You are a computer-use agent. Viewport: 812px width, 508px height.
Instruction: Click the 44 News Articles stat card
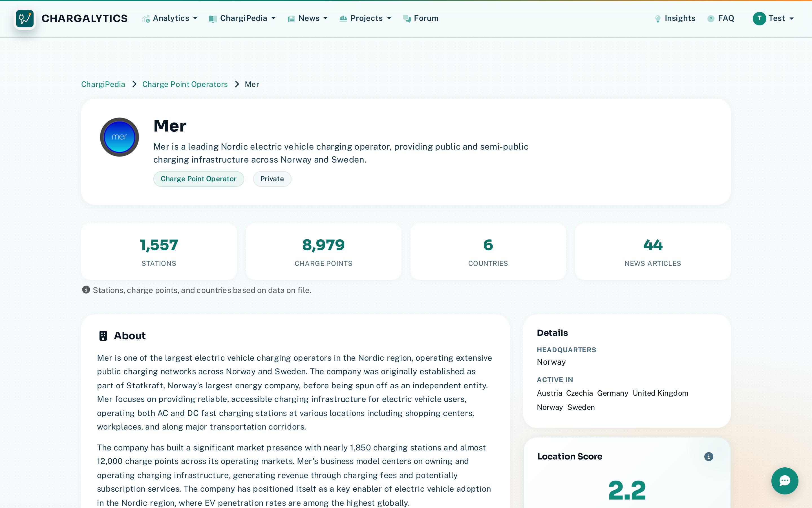[653, 252]
